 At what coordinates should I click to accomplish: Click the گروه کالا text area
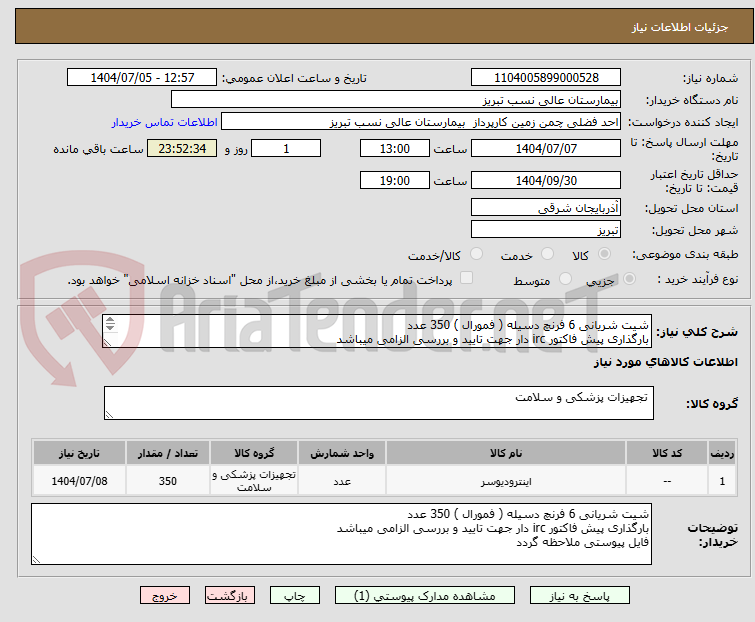[379, 403]
